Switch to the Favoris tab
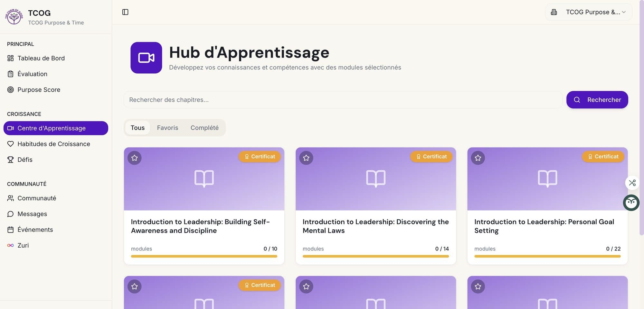Screen dimensions: 644x309 point(167,128)
